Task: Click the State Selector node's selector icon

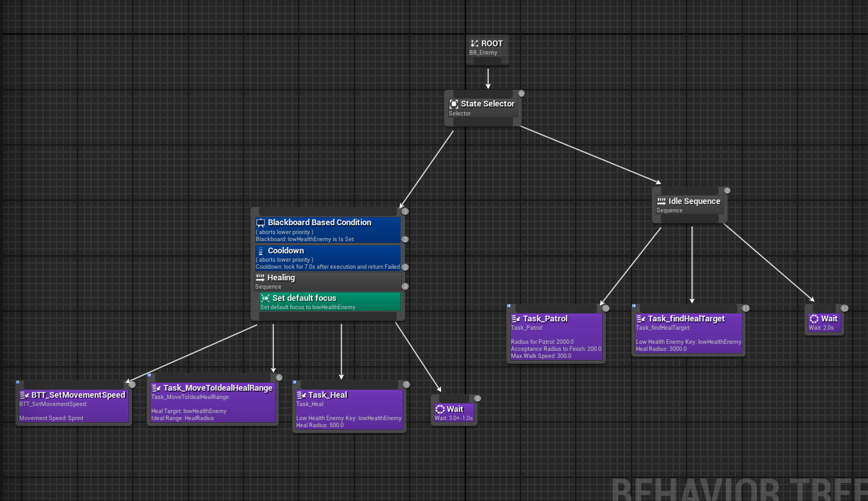Action: click(453, 104)
